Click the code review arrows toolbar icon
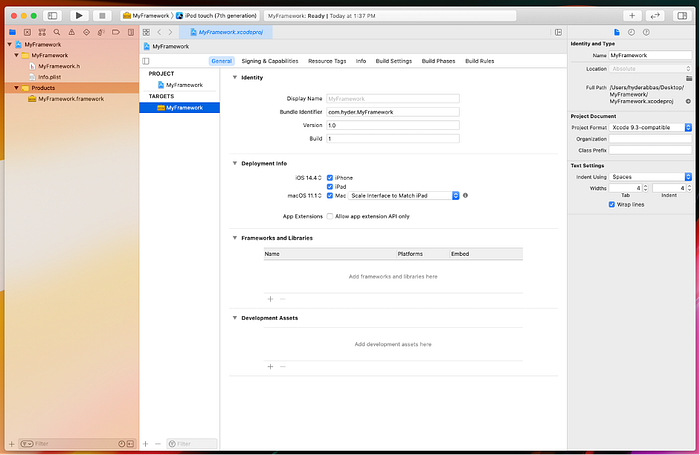700x455 pixels. (x=655, y=16)
